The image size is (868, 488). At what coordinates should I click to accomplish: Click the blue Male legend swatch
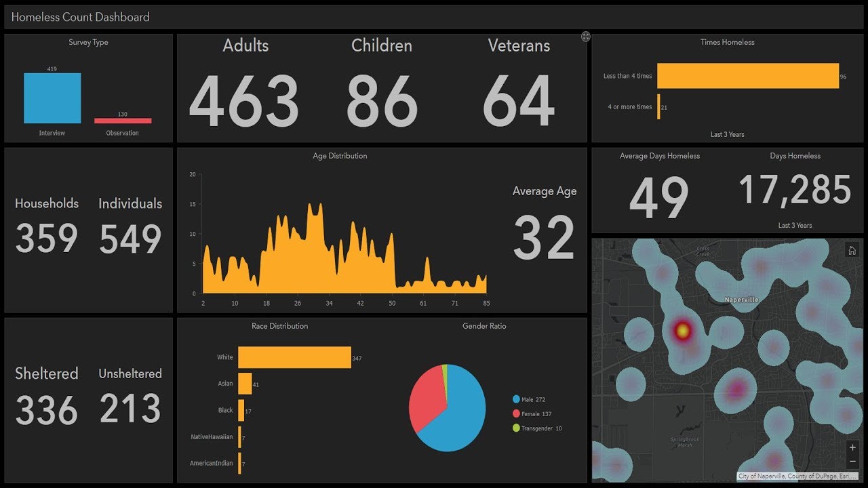(x=516, y=399)
